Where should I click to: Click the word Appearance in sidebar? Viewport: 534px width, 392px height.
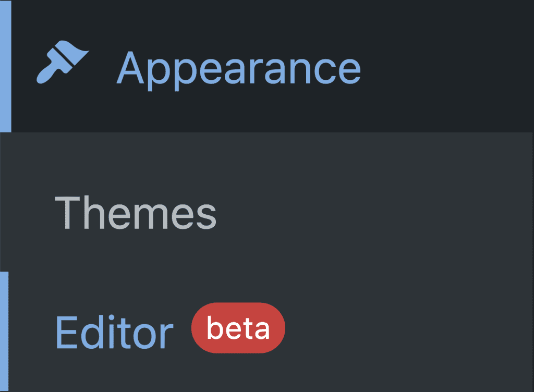(x=238, y=68)
